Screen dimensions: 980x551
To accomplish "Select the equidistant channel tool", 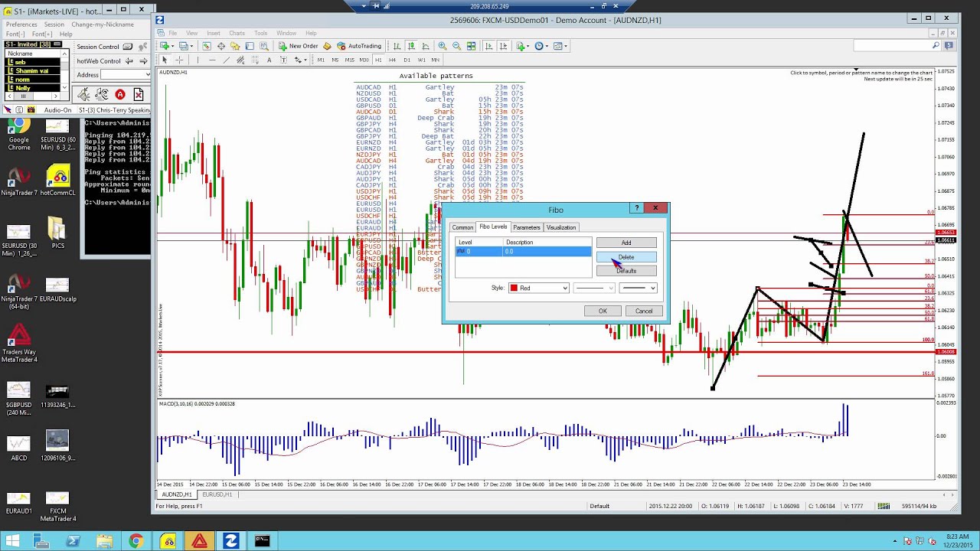I will [241, 60].
